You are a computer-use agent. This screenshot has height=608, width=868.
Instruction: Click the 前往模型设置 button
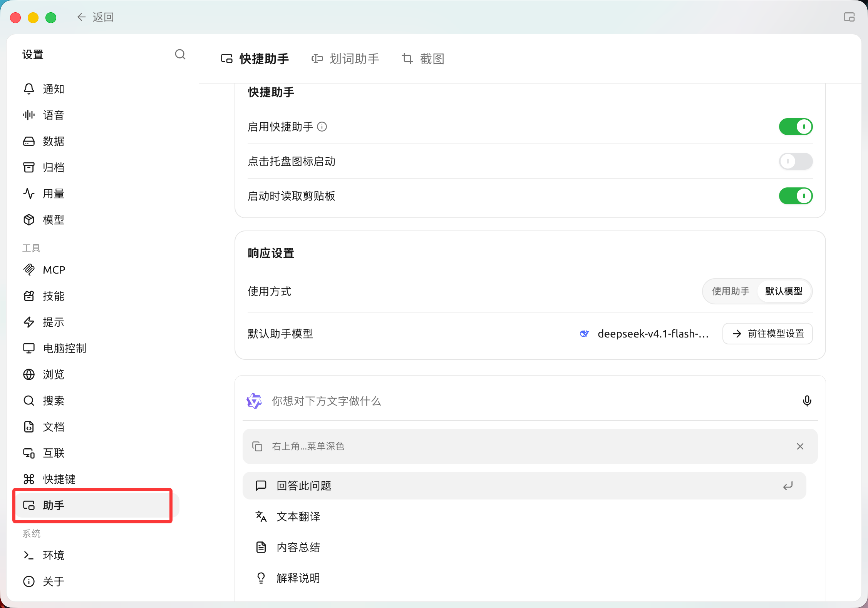coord(767,334)
